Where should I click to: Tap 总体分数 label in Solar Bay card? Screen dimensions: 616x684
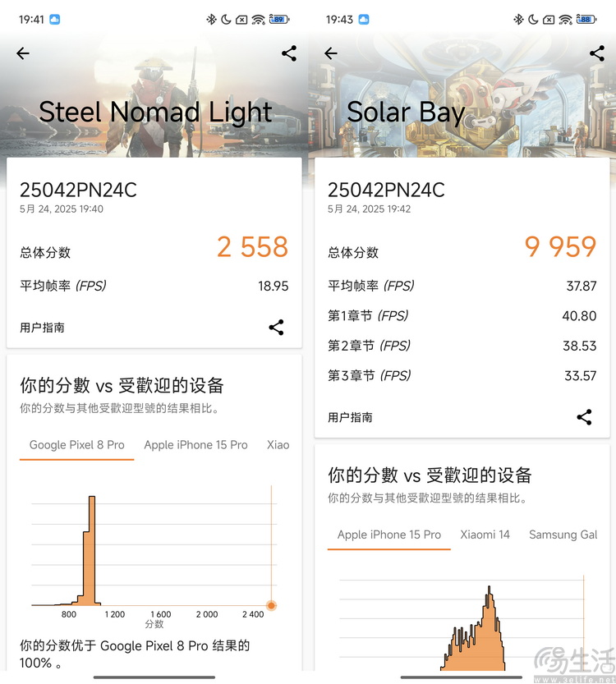(353, 253)
